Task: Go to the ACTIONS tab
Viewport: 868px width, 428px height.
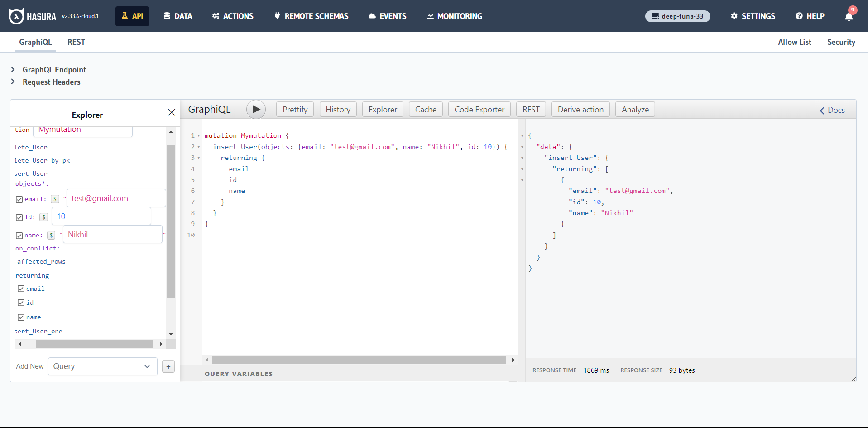Action: 233,16
